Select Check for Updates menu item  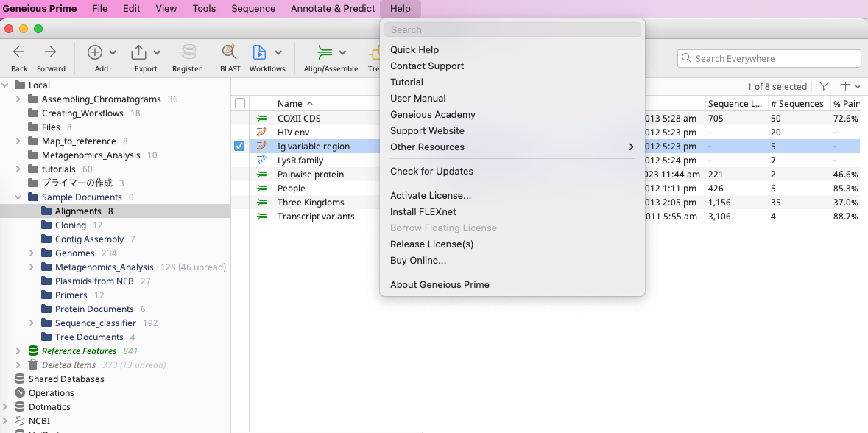coord(431,172)
